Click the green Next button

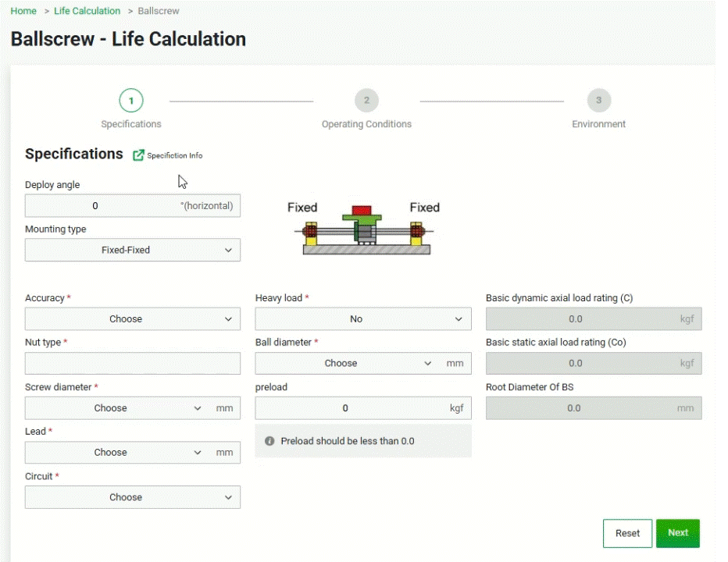point(677,533)
